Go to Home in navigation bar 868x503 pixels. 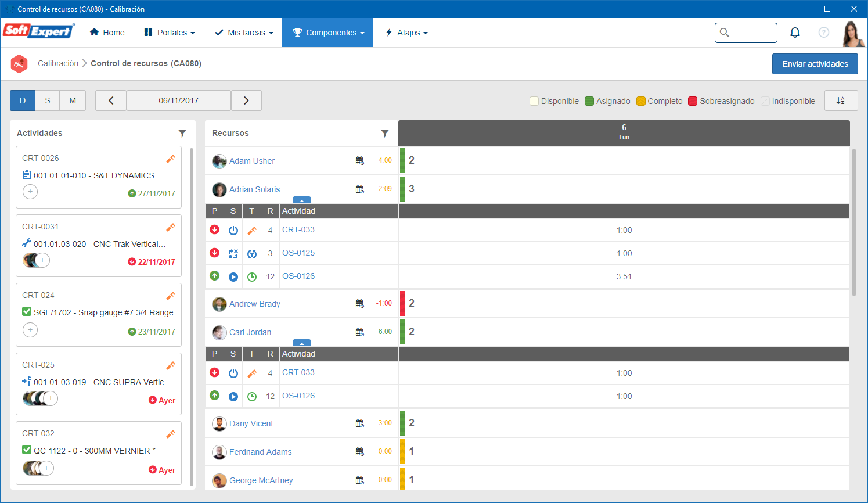107,33
